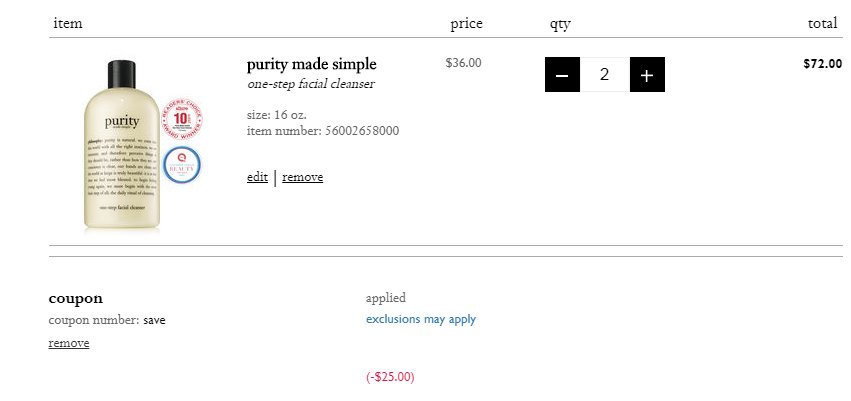
Task: Open the exclusions may apply link
Action: (421, 319)
